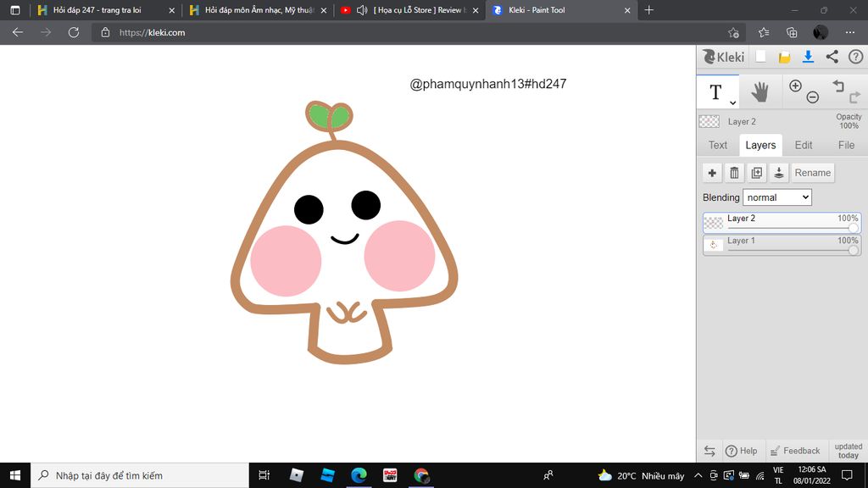The width and height of the screenshot is (868, 488).
Task: Zoom in with the plus magnifier
Action: 795,86
